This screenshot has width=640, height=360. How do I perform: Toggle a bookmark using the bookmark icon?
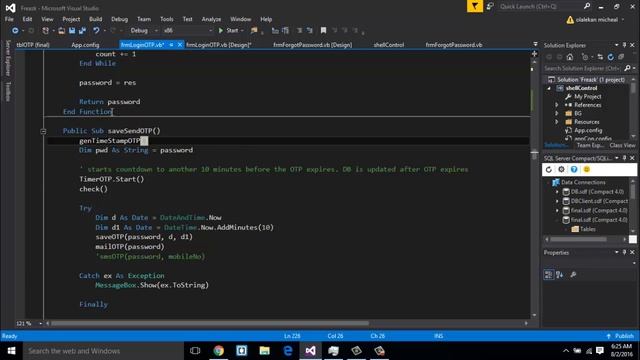(323, 31)
